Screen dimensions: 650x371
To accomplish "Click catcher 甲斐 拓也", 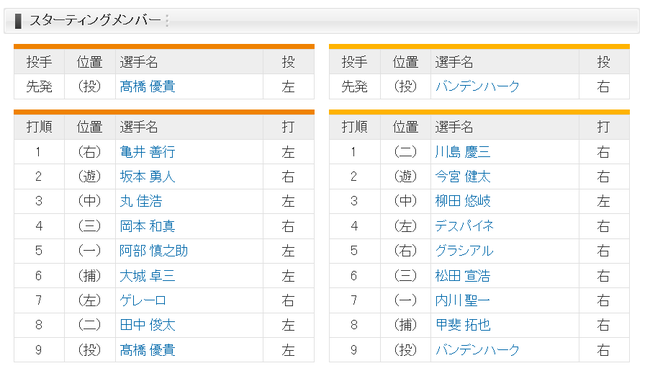I will 463,325.
